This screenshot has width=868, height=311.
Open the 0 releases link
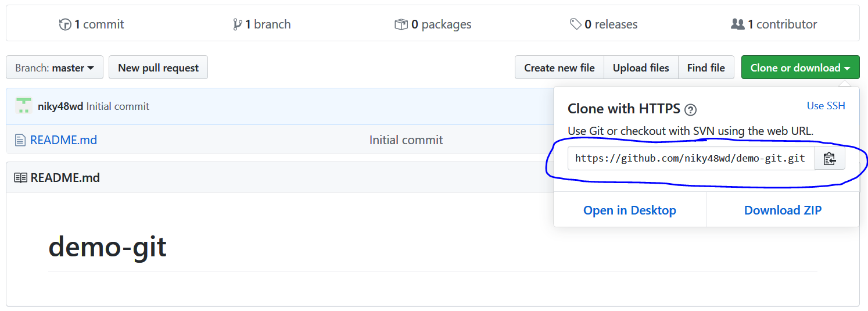604,24
